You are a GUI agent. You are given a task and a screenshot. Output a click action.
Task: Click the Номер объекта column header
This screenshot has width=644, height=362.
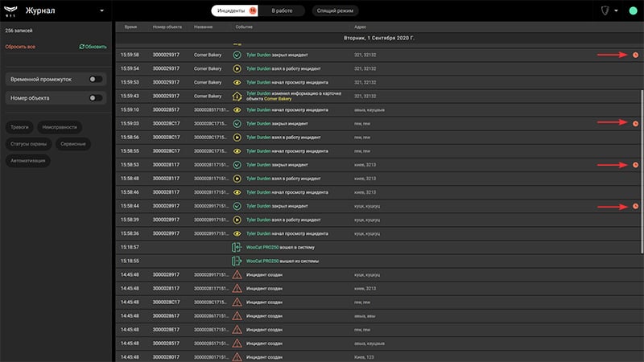click(x=167, y=27)
